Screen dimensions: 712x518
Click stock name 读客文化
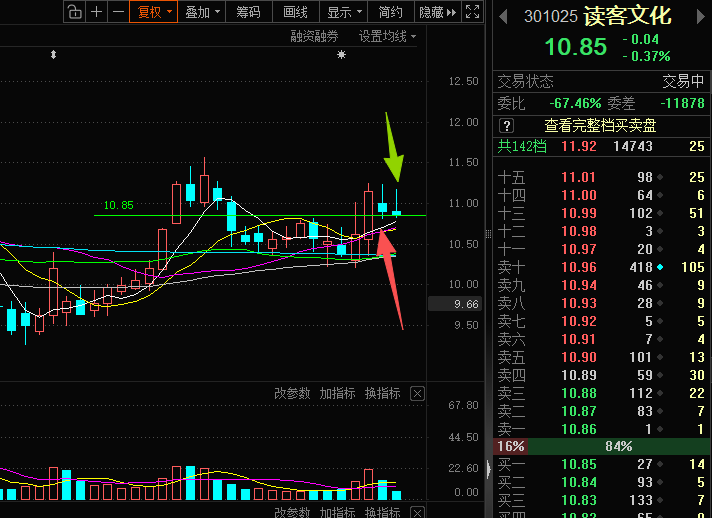point(628,16)
